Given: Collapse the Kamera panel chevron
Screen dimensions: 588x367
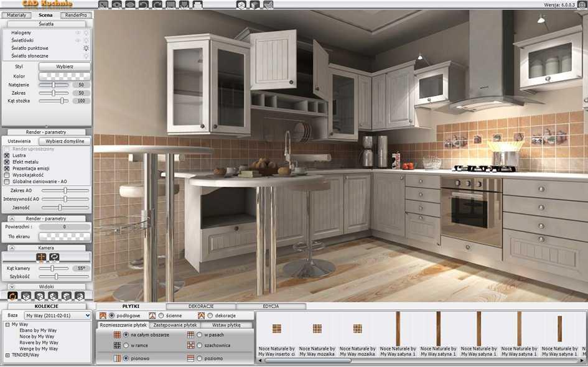Looking at the screenshot, I should (12, 248).
